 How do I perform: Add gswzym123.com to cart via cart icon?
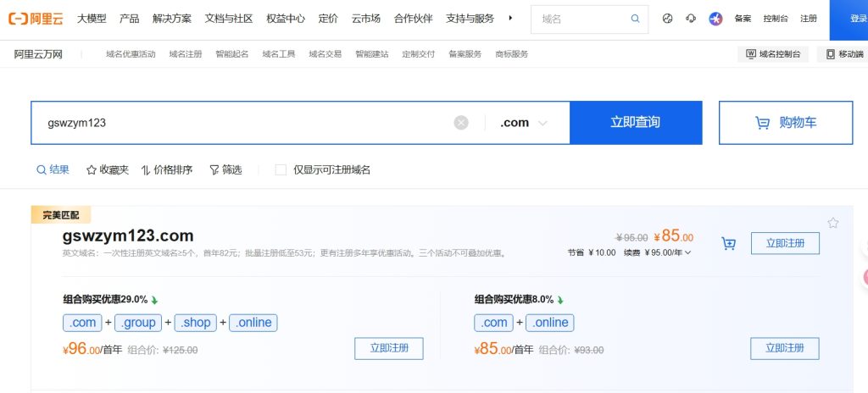728,244
